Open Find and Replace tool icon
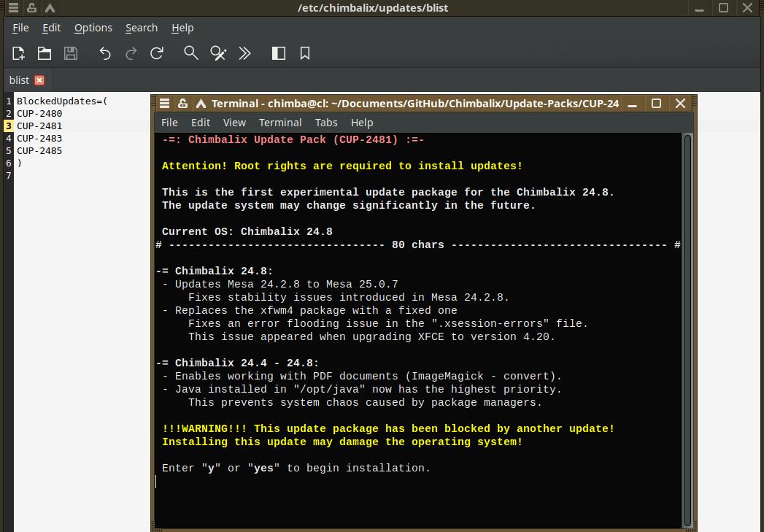The height and width of the screenshot is (532, 764). [x=217, y=53]
